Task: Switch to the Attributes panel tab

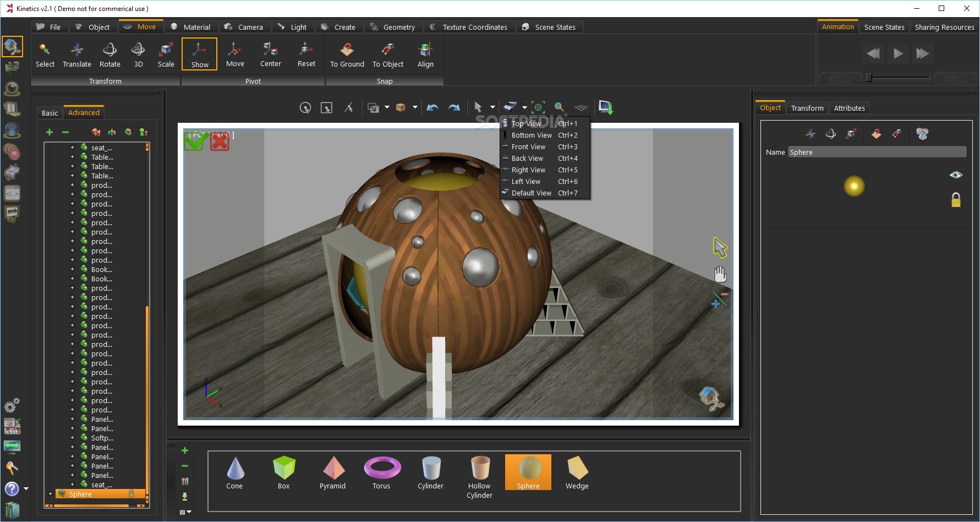Action: click(849, 108)
